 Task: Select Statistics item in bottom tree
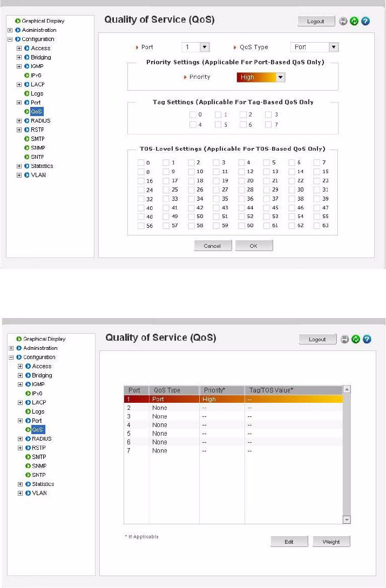(x=43, y=484)
